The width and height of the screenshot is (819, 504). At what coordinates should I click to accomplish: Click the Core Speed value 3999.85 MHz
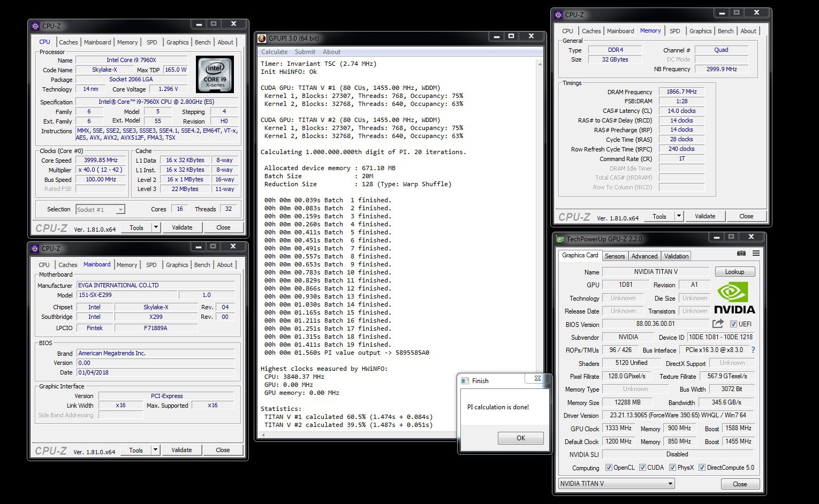[101, 160]
